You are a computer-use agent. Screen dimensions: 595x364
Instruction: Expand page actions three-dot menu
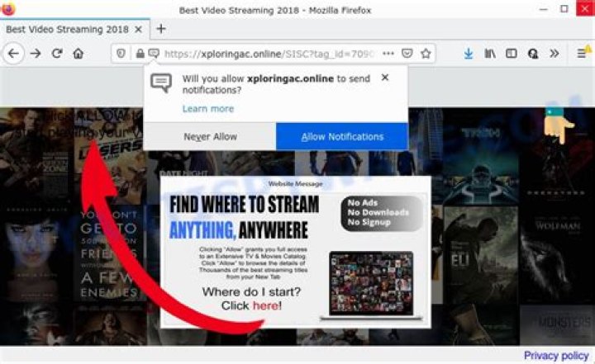point(388,53)
